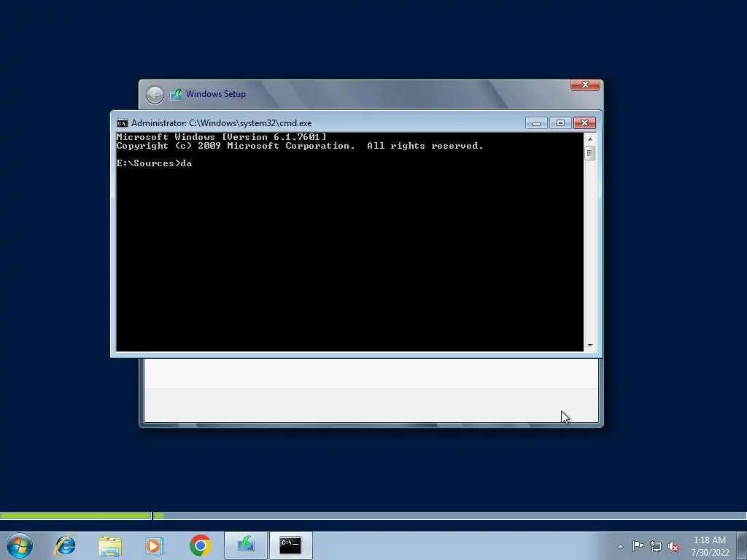Maximize the Administrator cmd.exe window
Screen dimensions: 747x560
click(x=560, y=123)
